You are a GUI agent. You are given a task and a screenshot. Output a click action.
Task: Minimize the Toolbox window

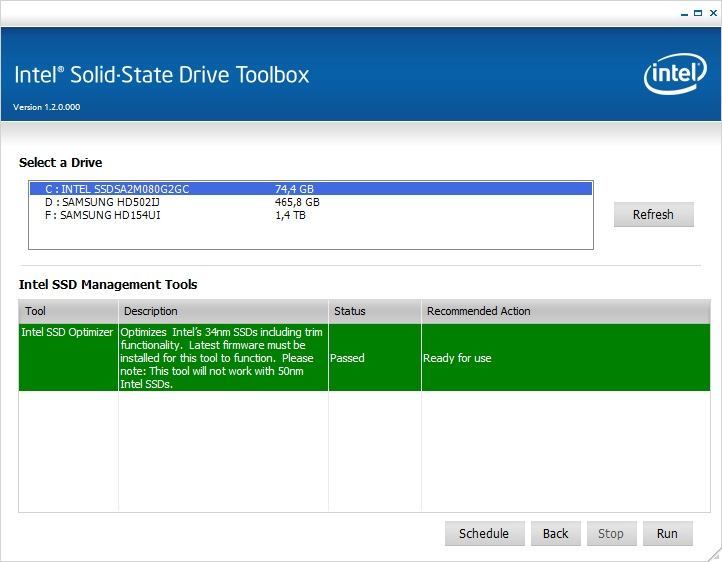[684, 14]
